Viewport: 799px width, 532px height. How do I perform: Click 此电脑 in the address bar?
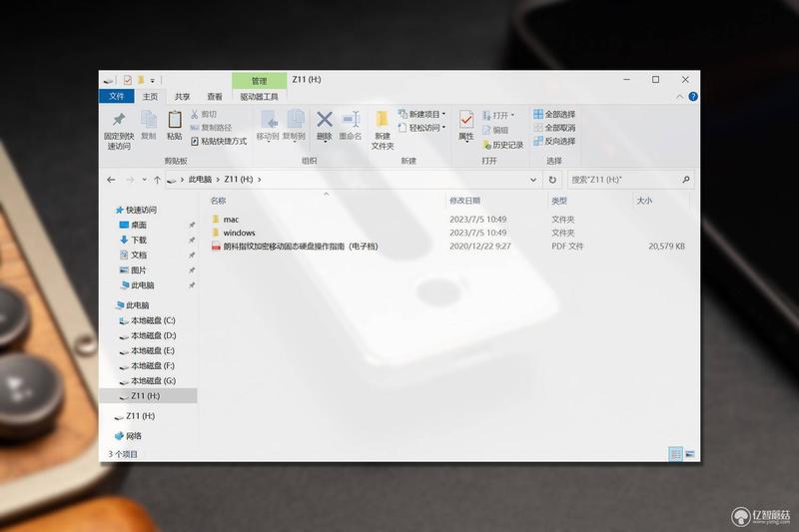pos(200,180)
